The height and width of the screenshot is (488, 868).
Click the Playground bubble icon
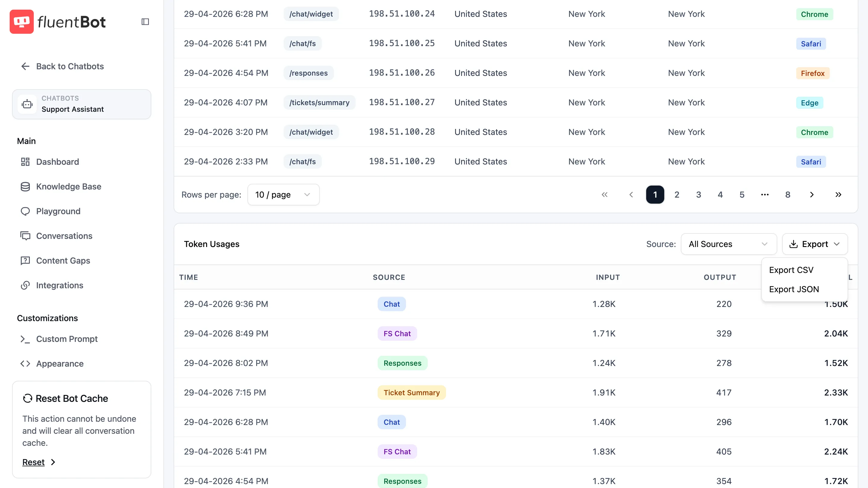[x=25, y=211]
